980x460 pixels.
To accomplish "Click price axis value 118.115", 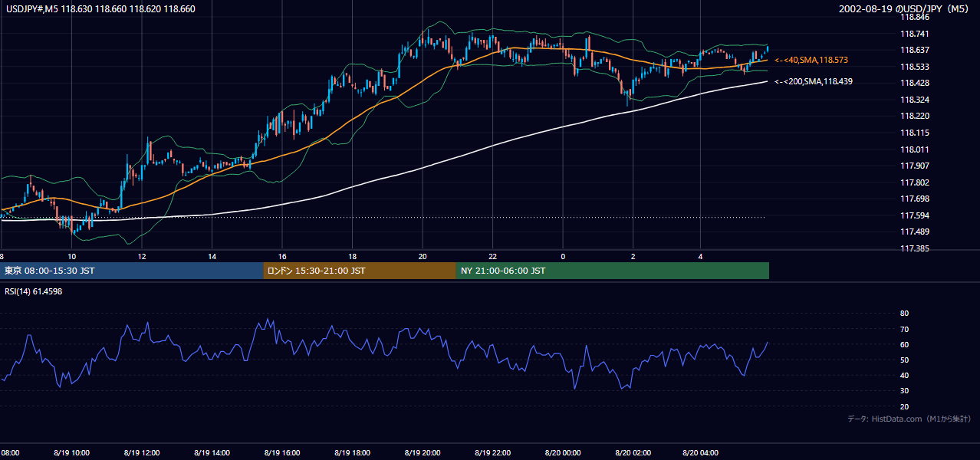I will (x=916, y=133).
